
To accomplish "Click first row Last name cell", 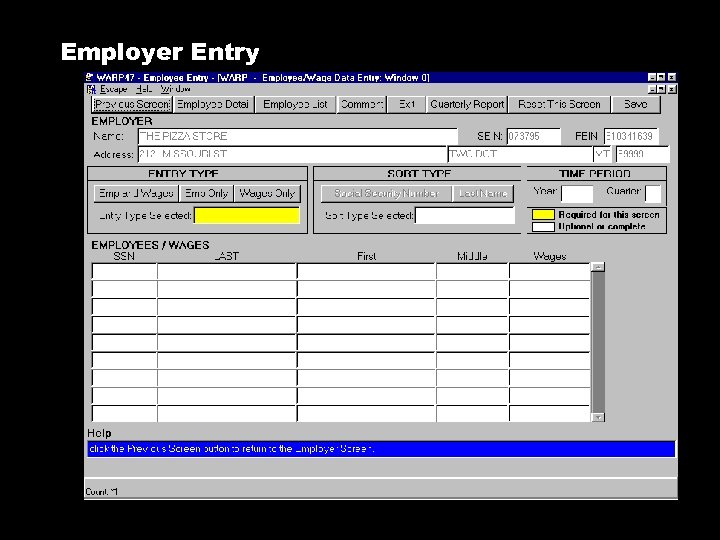I will 227,271.
